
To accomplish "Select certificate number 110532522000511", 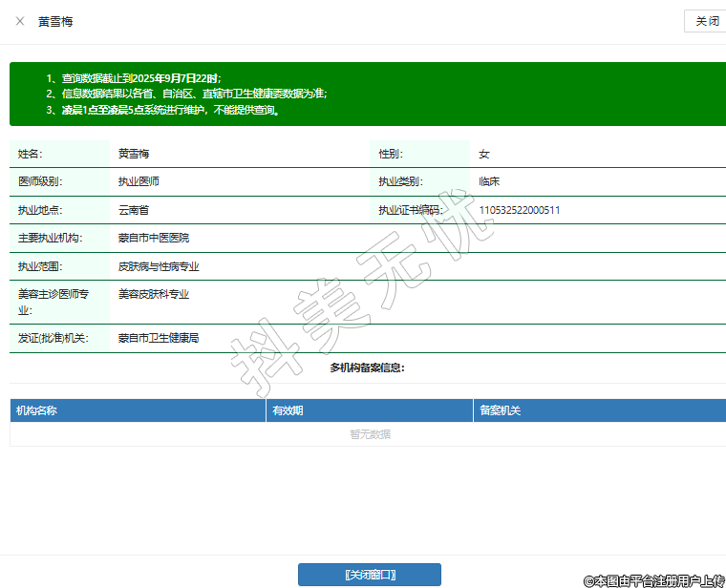I will (519, 210).
